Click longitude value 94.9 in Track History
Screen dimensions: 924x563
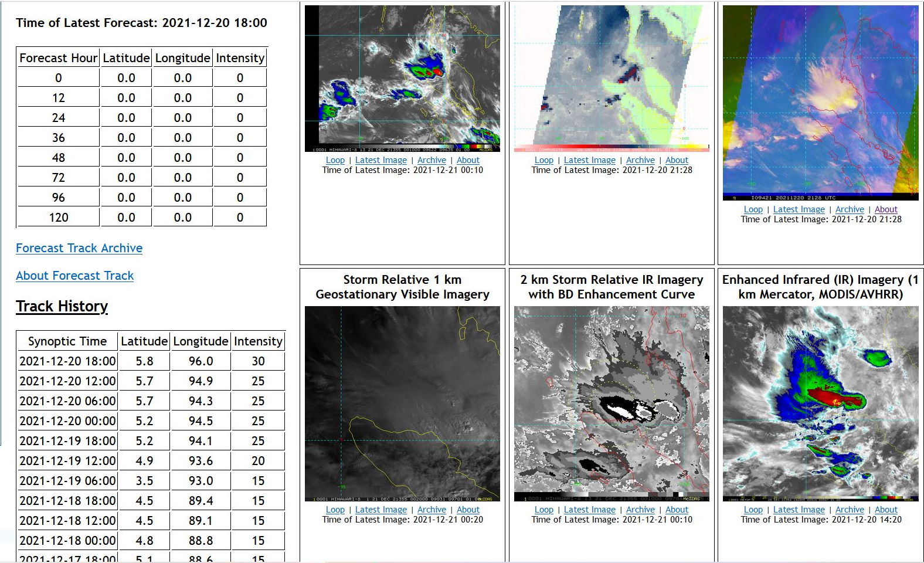coord(201,381)
